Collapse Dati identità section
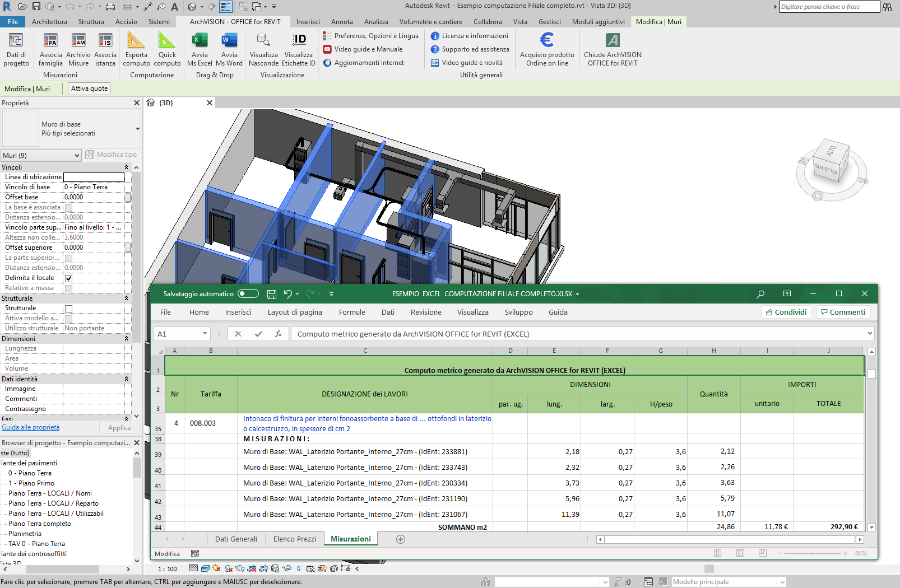900x588 pixels. click(x=126, y=379)
